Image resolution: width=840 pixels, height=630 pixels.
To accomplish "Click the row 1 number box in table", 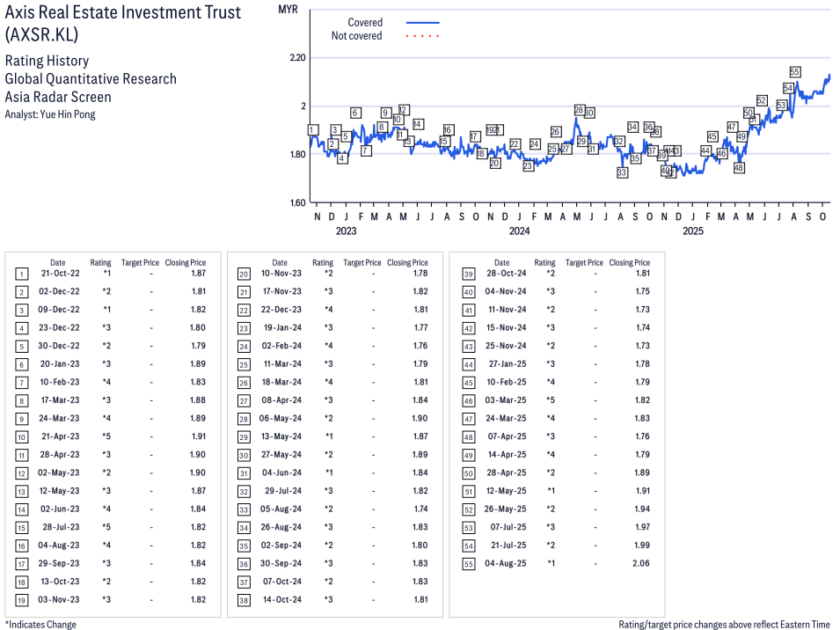I will (x=21, y=275).
